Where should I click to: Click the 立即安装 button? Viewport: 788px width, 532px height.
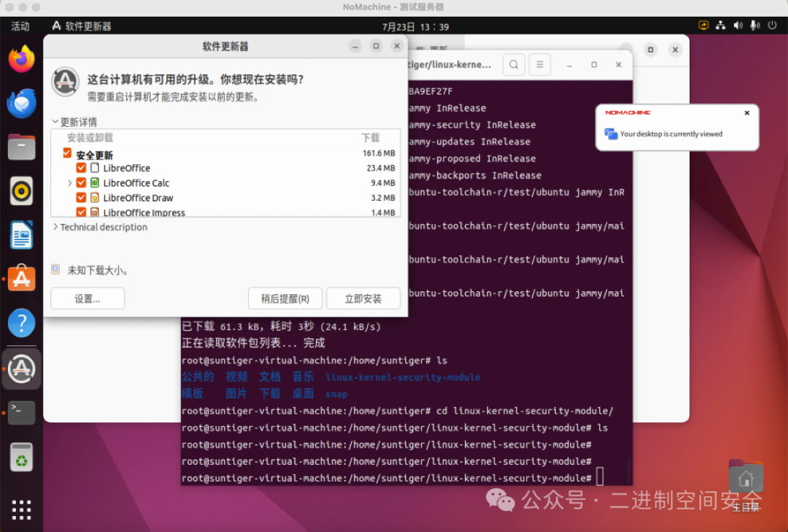tap(363, 298)
